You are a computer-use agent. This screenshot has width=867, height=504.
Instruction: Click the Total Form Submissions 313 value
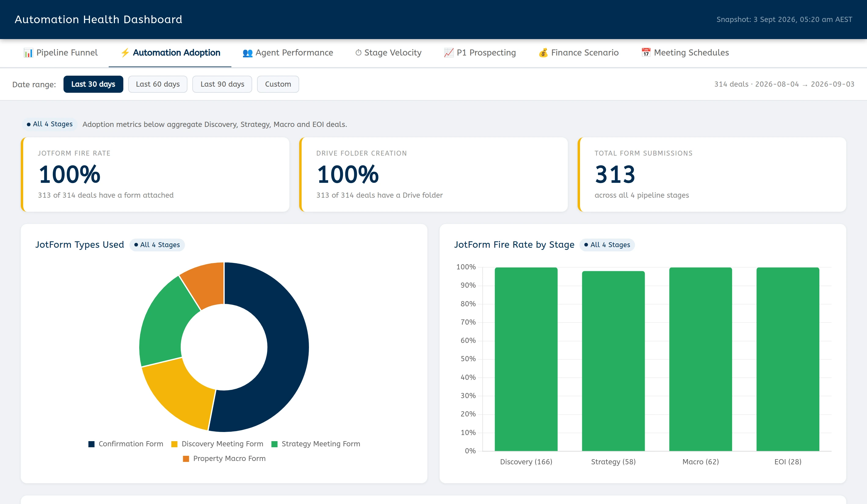pyautogui.click(x=615, y=174)
